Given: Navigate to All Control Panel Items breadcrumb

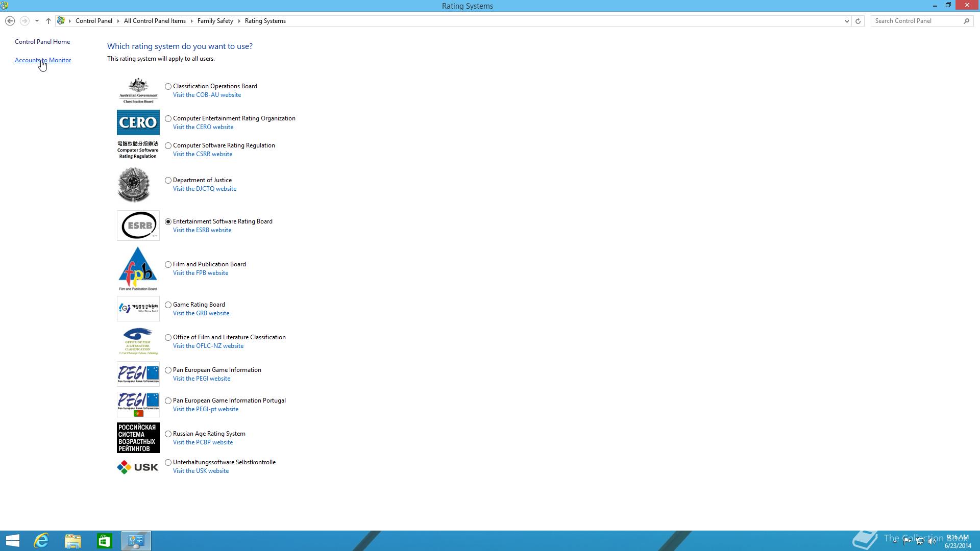Looking at the screenshot, I should 155,21.
